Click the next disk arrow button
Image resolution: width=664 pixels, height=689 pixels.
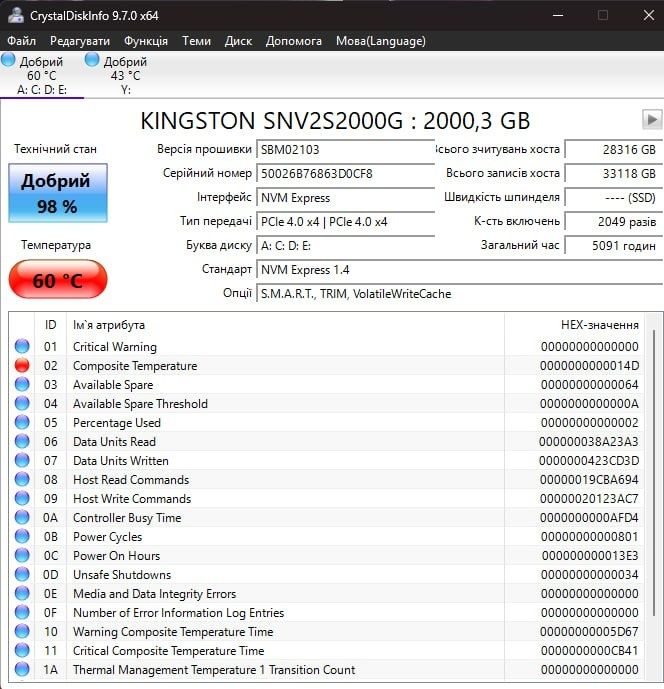click(652, 120)
